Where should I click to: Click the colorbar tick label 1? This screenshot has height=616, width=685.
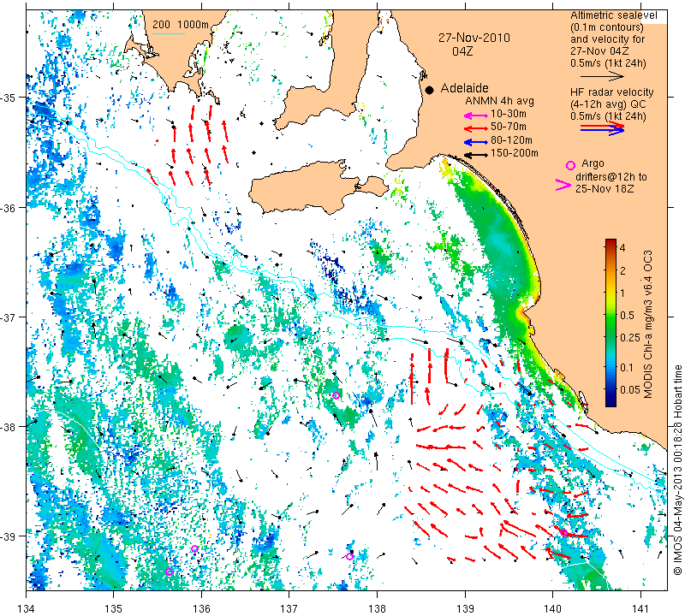tap(622, 293)
